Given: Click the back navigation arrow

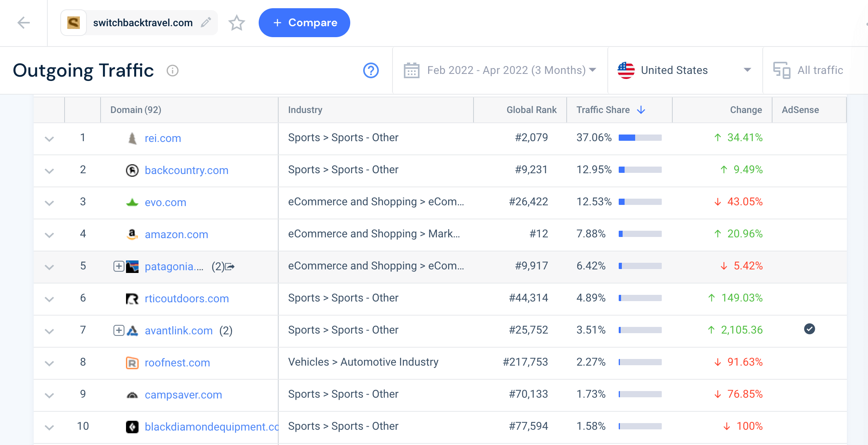Looking at the screenshot, I should click(23, 23).
